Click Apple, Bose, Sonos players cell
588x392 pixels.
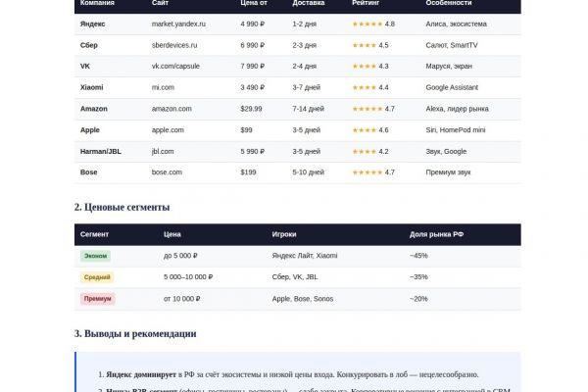pyautogui.click(x=302, y=299)
